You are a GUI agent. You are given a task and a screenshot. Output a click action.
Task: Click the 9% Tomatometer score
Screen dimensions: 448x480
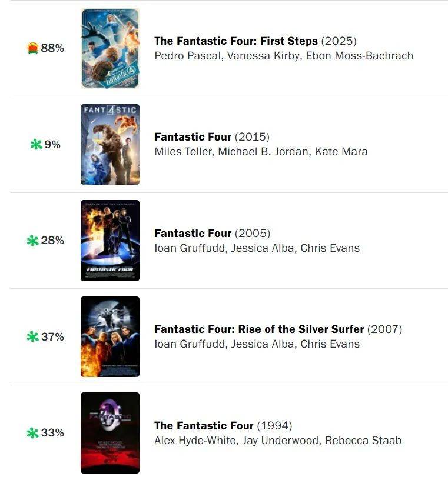tap(52, 144)
